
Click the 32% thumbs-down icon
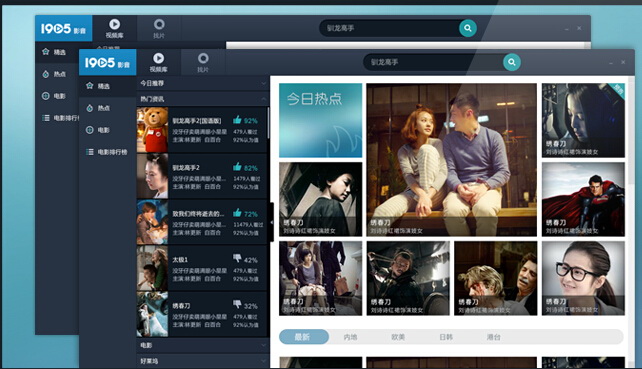pyautogui.click(x=237, y=304)
